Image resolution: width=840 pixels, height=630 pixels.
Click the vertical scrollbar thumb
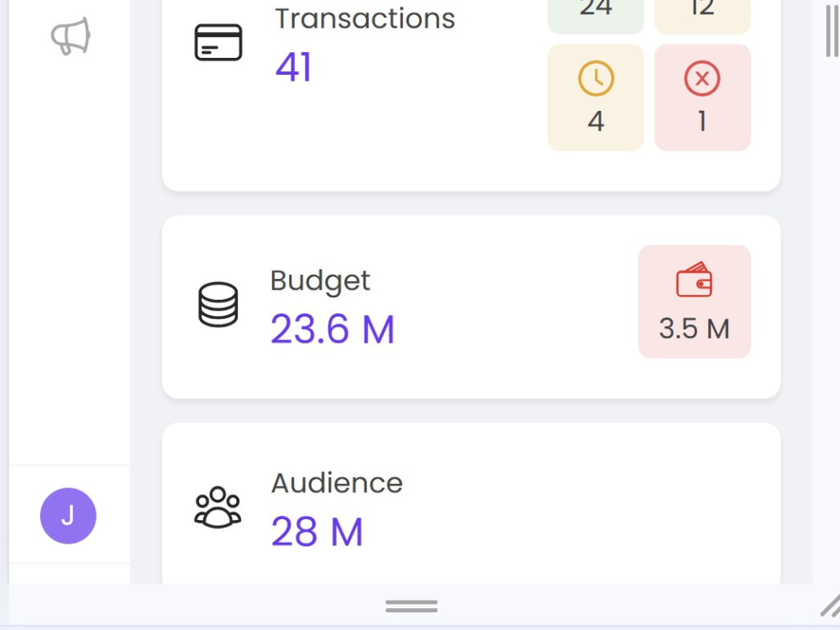[832, 29]
